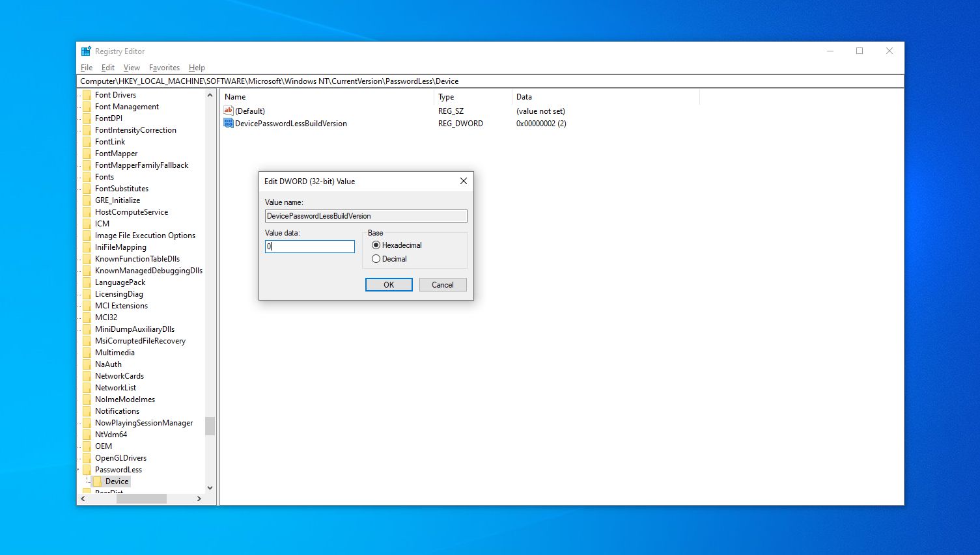Image resolution: width=980 pixels, height=555 pixels.
Task: Click the OEM folder icon
Action: click(87, 446)
